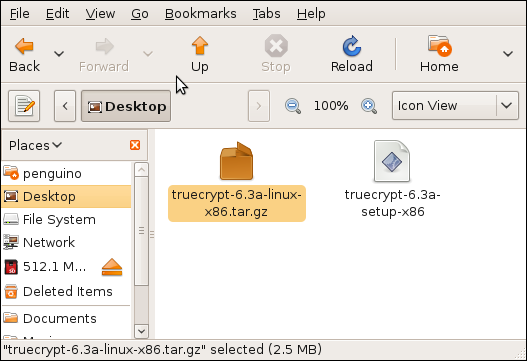Image resolution: width=527 pixels, height=361 pixels.
Task: Expand the toolbar overflow chevron
Action: (508, 53)
